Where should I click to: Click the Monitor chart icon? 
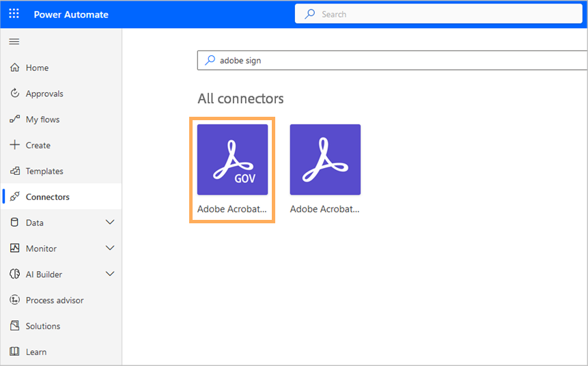(x=14, y=249)
